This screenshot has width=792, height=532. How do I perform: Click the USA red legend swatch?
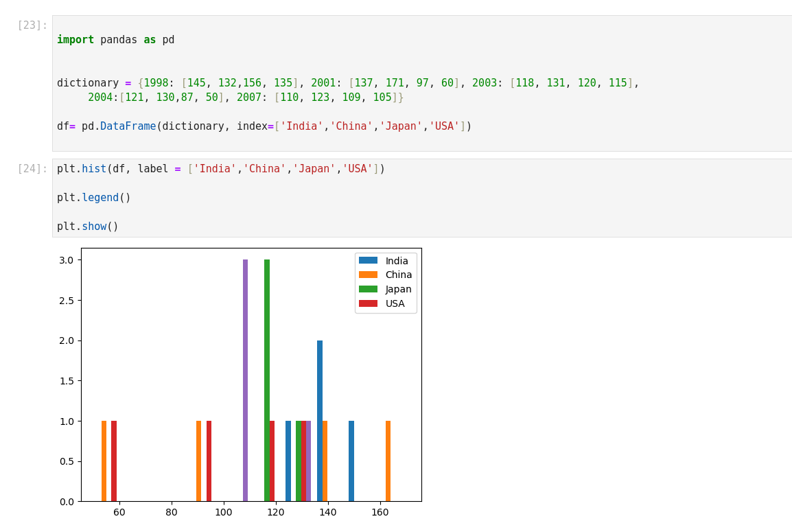368,304
